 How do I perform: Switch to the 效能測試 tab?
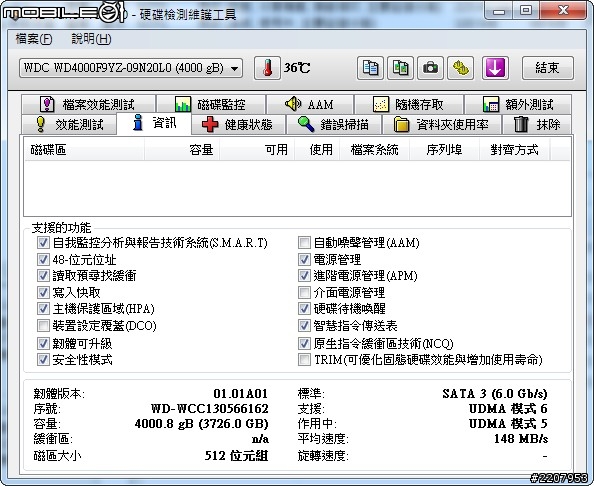tap(69, 124)
